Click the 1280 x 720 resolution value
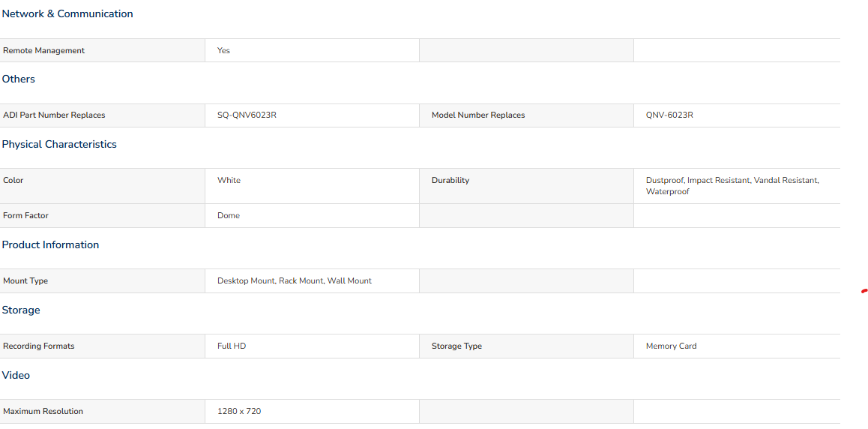This screenshot has width=868, height=429. pyautogui.click(x=239, y=411)
